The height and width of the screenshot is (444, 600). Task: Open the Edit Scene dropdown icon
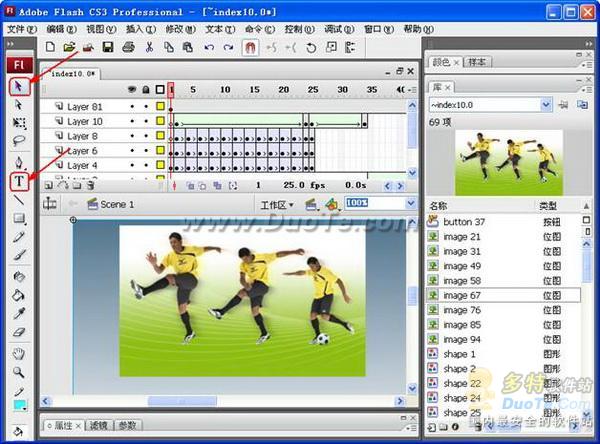click(312, 205)
